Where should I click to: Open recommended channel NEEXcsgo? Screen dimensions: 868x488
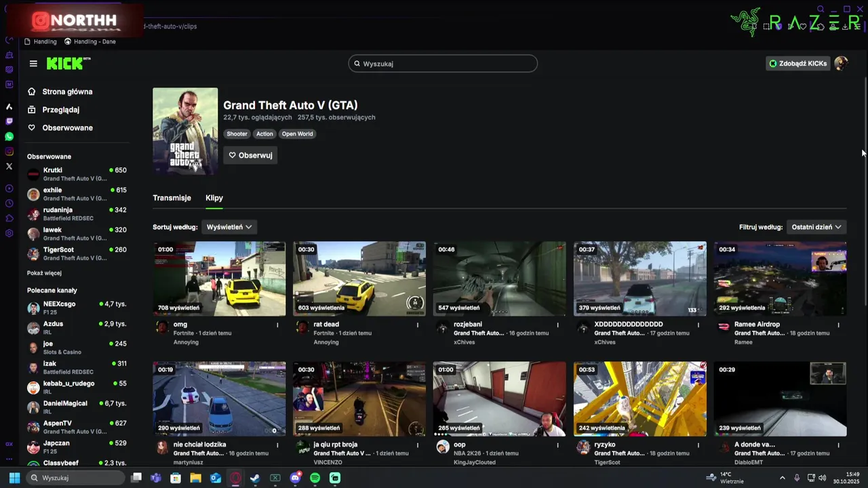[77, 308]
